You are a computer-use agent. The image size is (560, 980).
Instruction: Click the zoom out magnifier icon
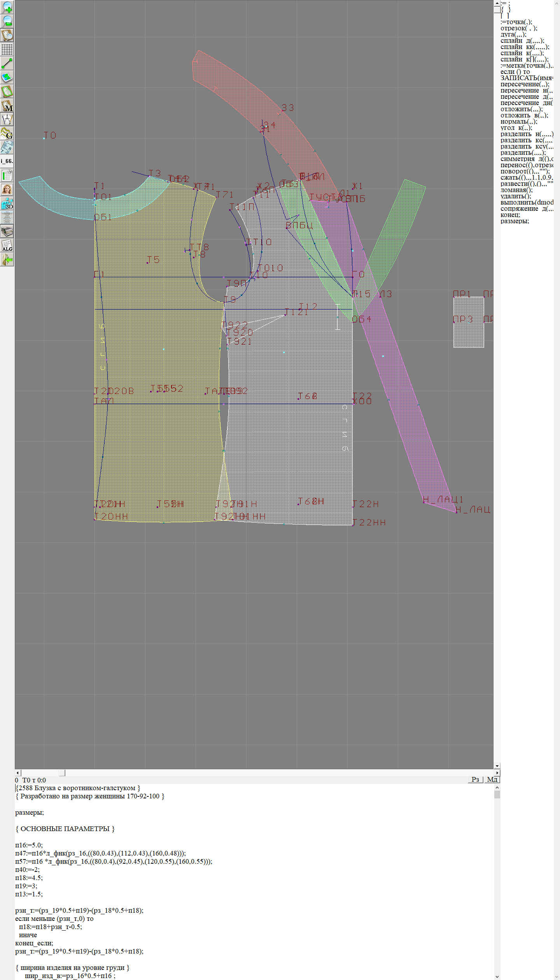7,21
